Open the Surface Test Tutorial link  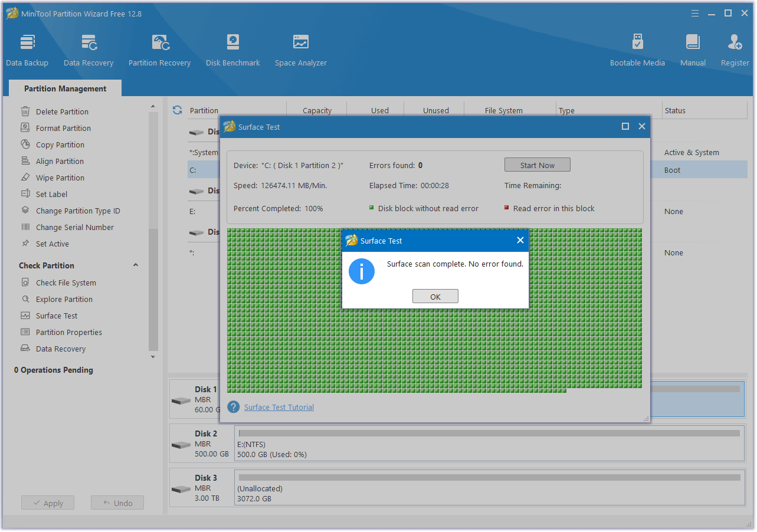[x=279, y=407]
